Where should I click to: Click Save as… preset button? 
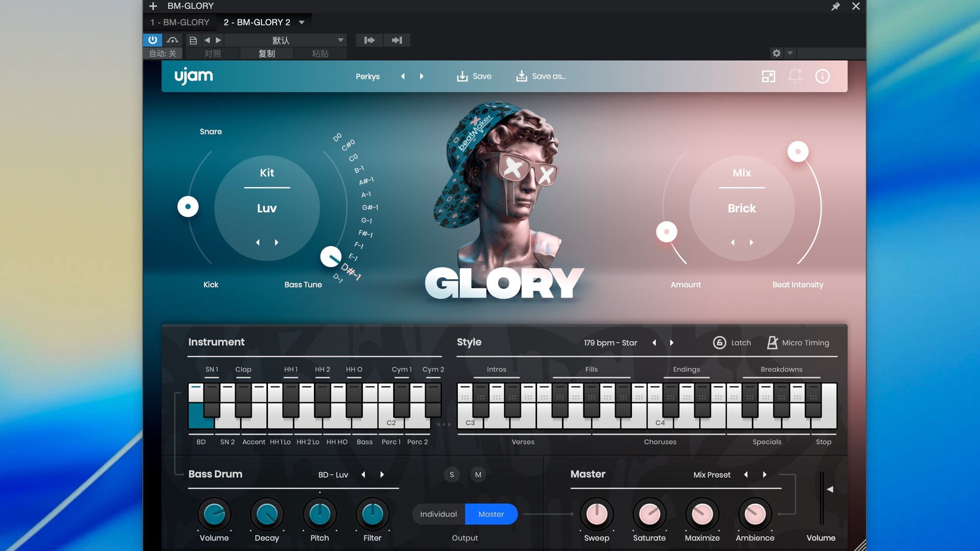point(541,77)
